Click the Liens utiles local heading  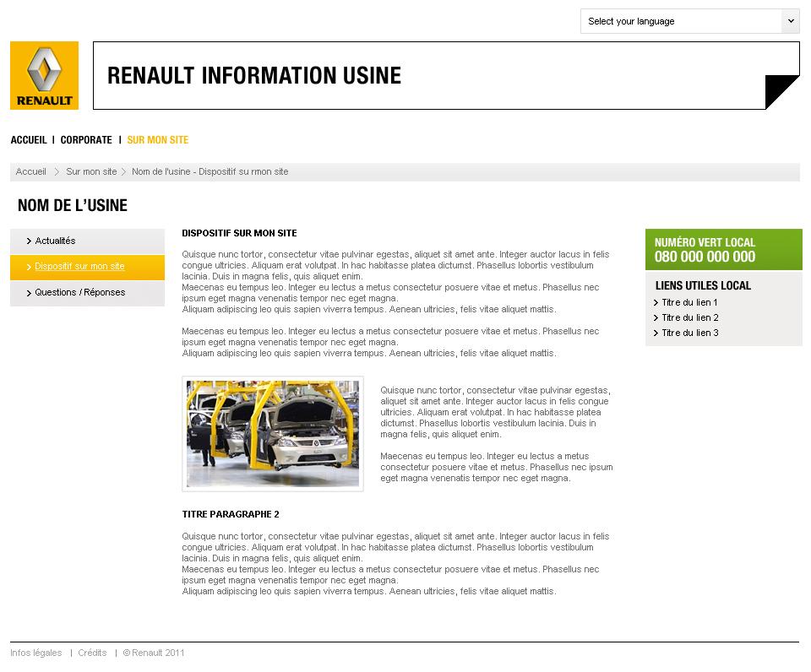coord(703,285)
